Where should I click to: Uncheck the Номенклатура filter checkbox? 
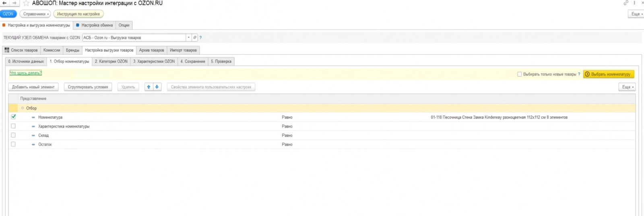pyautogui.click(x=13, y=117)
